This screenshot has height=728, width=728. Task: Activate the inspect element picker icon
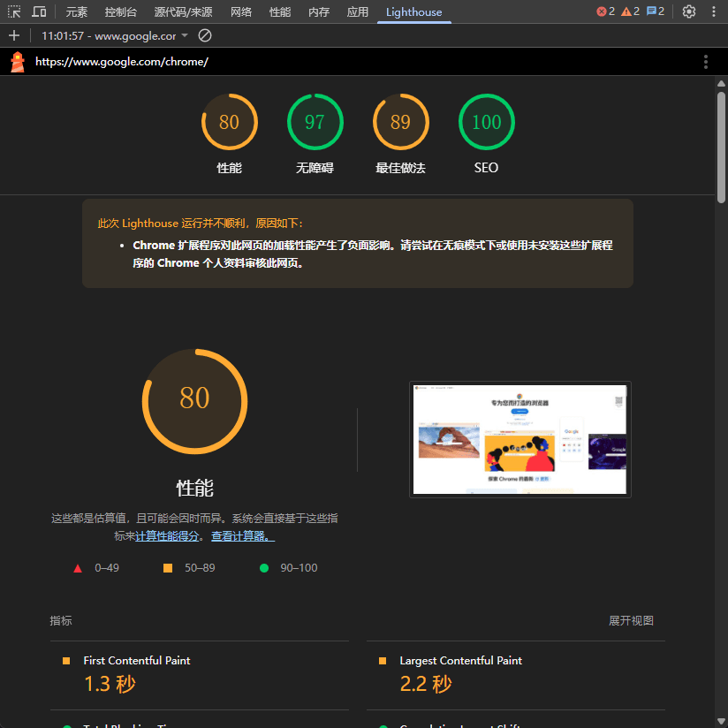point(14,11)
